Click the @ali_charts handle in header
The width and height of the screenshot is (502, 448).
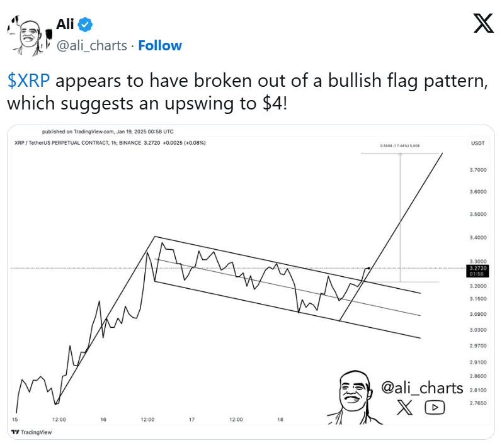pos(92,46)
